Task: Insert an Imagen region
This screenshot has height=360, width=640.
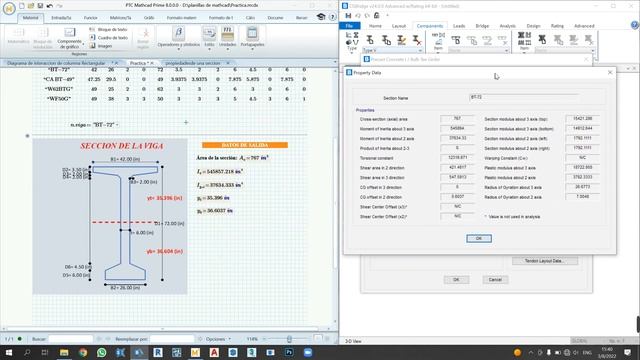Action: 101,46
